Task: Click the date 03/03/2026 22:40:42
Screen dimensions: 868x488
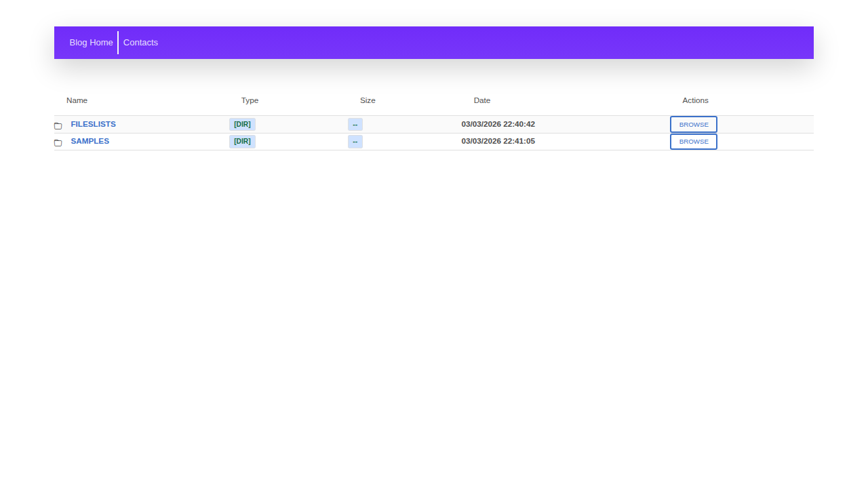Action: coord(498,125)
